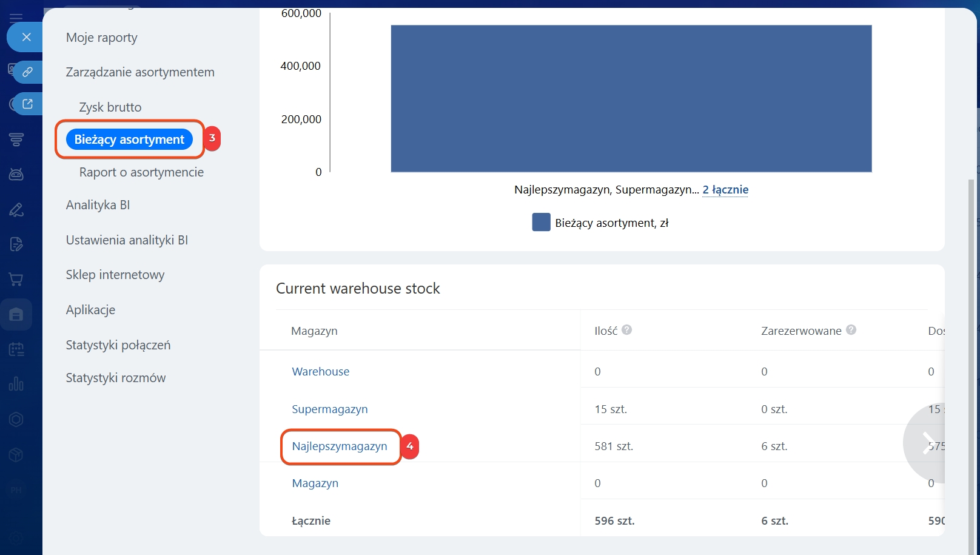
Task: Open the pen signature icon in sidebar
Action: coord(16,210)
